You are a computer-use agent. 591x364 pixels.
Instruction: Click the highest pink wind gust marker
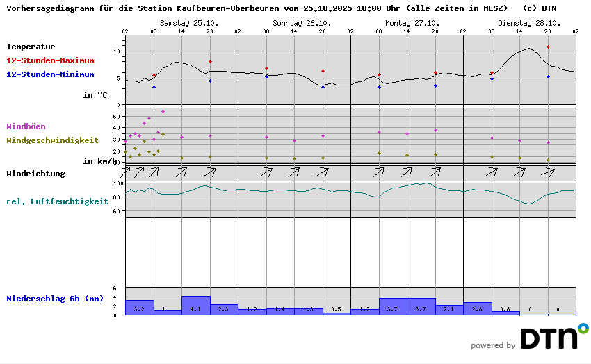(163, 111)
